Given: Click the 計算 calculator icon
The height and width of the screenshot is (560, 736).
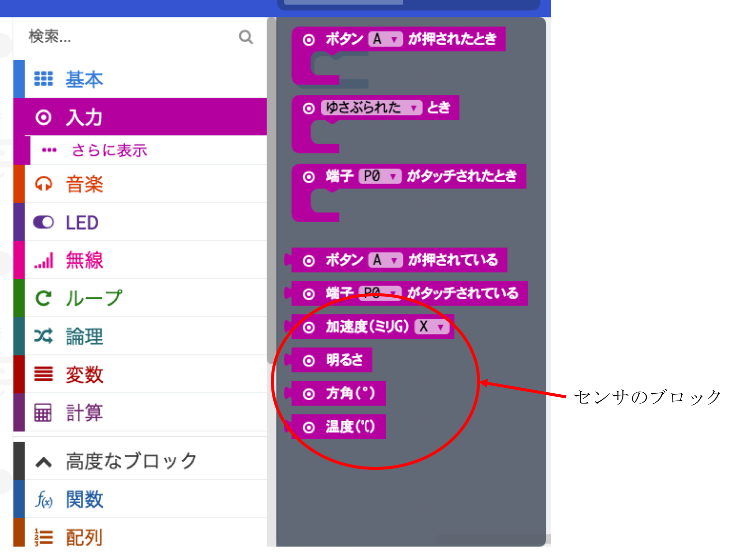Looking at the screenshot, I should pyautogui.click(x=43, y=413).
